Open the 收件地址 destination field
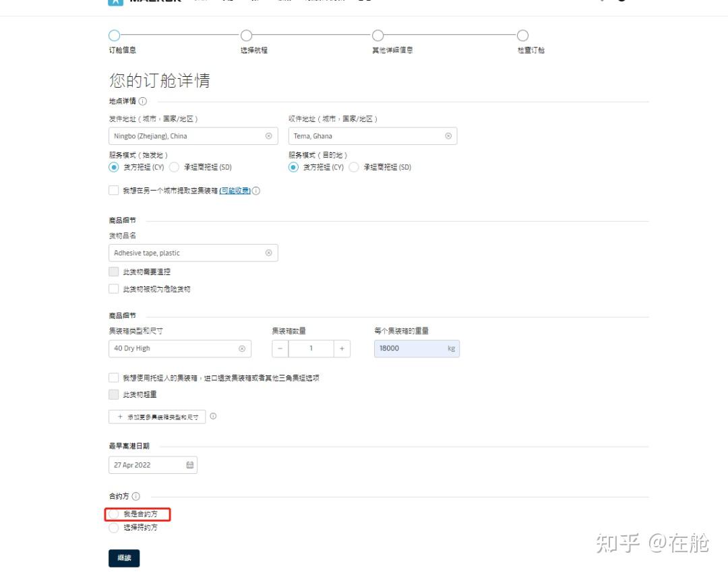728x573 pixels. tap(364, 135)
